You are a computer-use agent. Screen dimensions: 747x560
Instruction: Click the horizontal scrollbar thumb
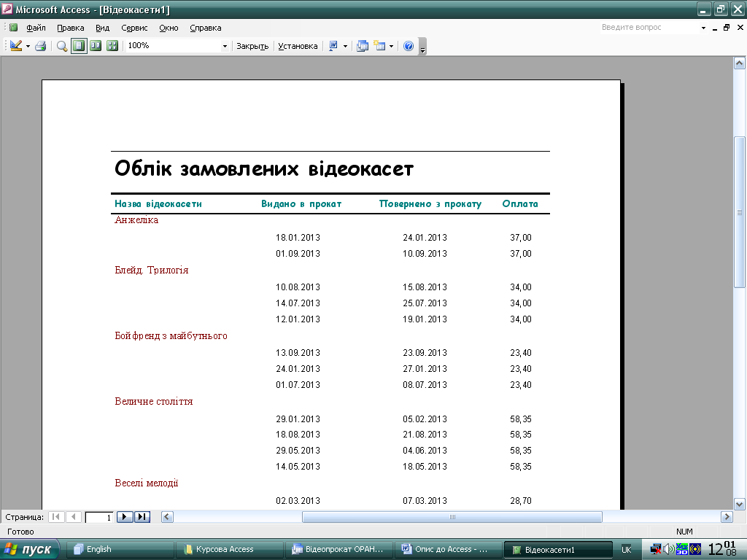452,517
